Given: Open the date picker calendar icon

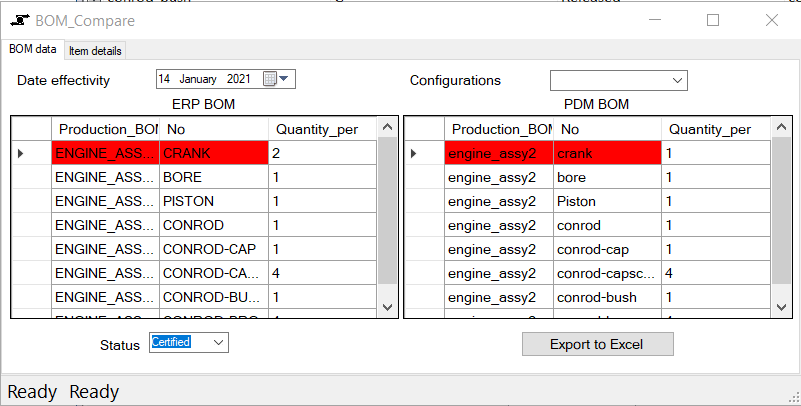Looking at the screenshot, I should pyautogui.click(x=269, y=79).
